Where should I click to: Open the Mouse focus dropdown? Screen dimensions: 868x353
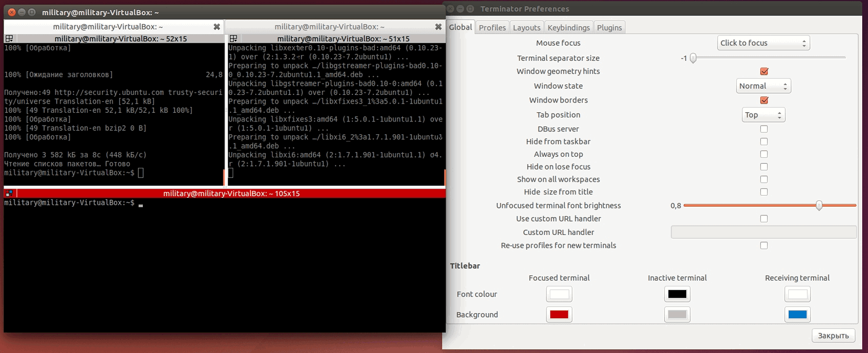763,43
